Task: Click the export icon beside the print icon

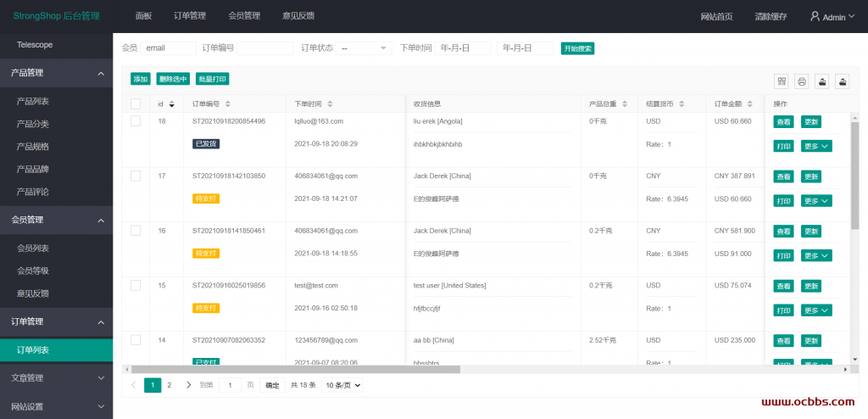Action: tap(822, 81)
